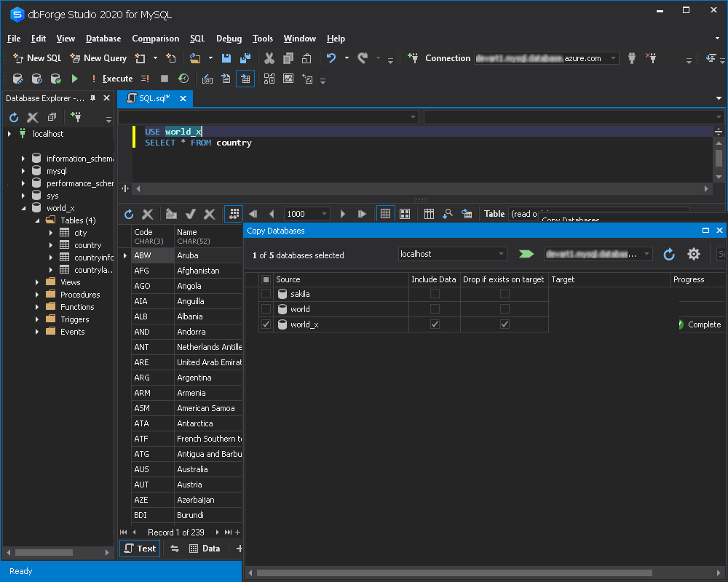Click the column chooser icon in grid toolbar
Screen dimensions: 728x582
[x=429, y=214]
